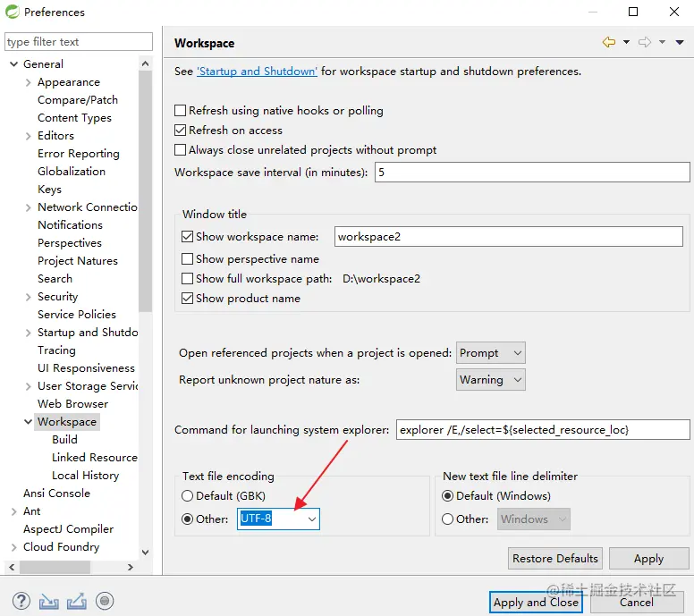Expand the User Storage Service node
The height and width of the screenshot is (616, 694).
[29, 386]
